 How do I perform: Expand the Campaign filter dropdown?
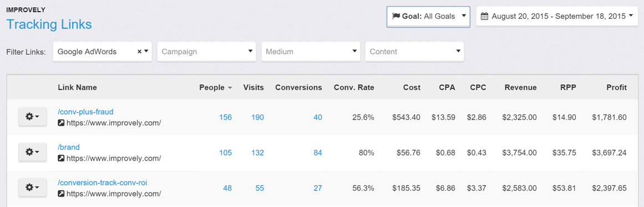206,51
